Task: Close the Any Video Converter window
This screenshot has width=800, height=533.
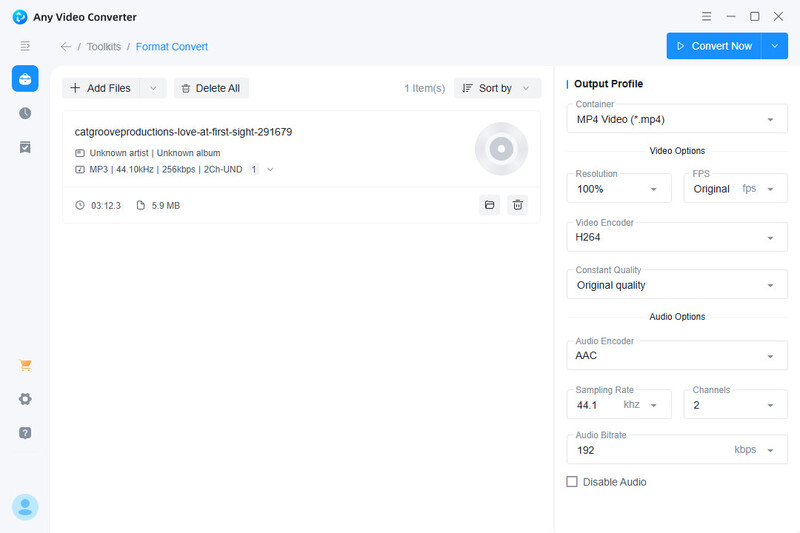Action: tap(778, 16)
